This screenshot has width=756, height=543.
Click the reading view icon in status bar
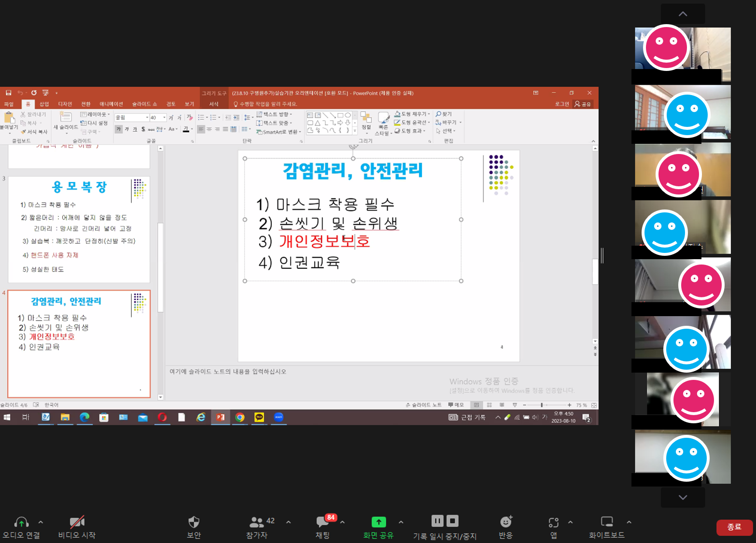pos(502,405)
